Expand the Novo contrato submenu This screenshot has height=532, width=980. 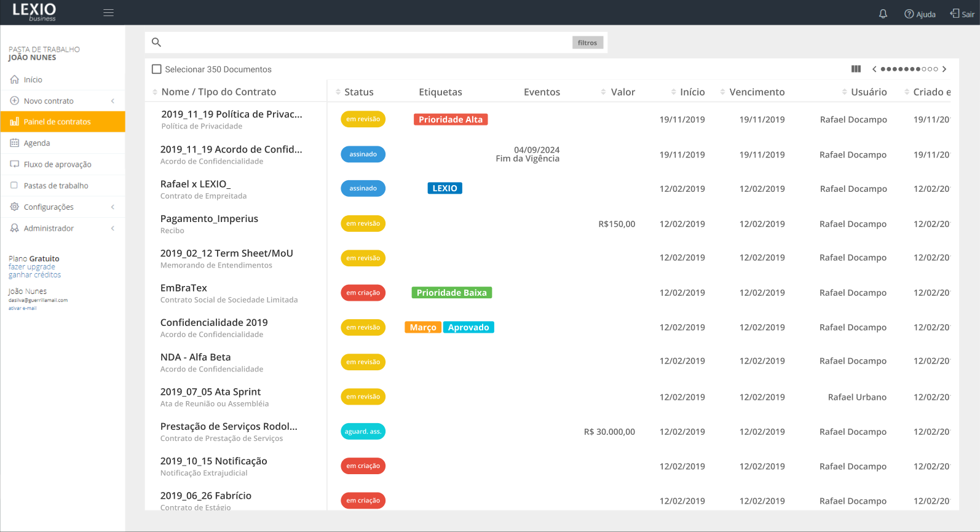click(x=113, y=101)
